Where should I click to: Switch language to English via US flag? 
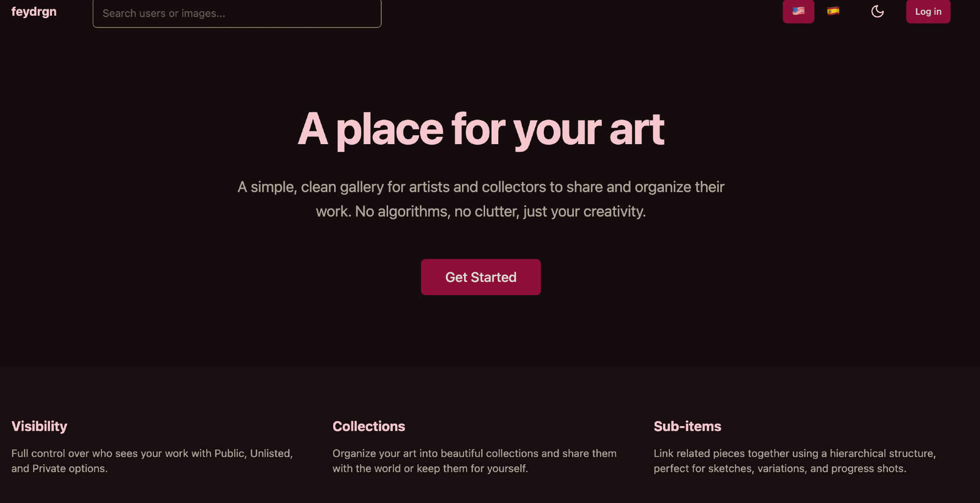(798, 11)
